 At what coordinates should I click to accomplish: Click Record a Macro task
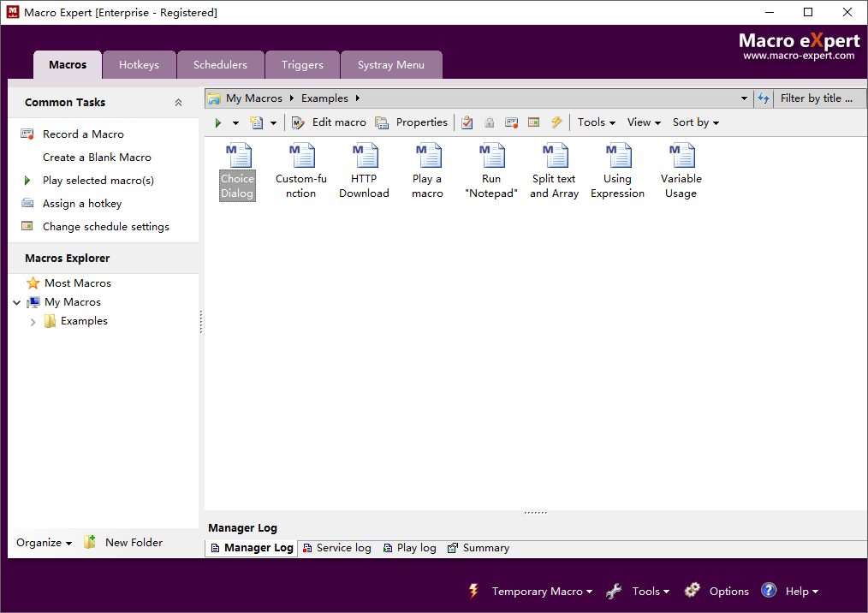point(83,134)
